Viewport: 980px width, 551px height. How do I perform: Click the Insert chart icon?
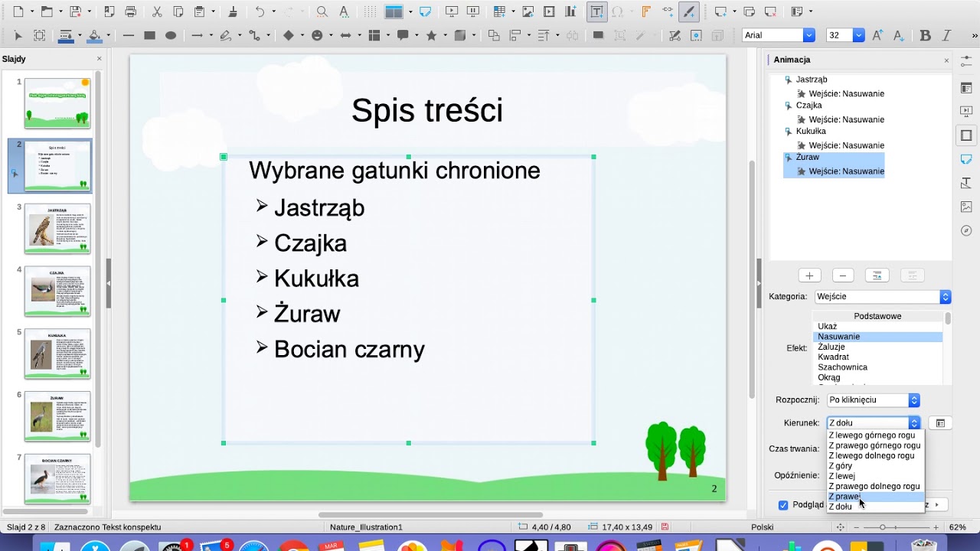(570, 11)
